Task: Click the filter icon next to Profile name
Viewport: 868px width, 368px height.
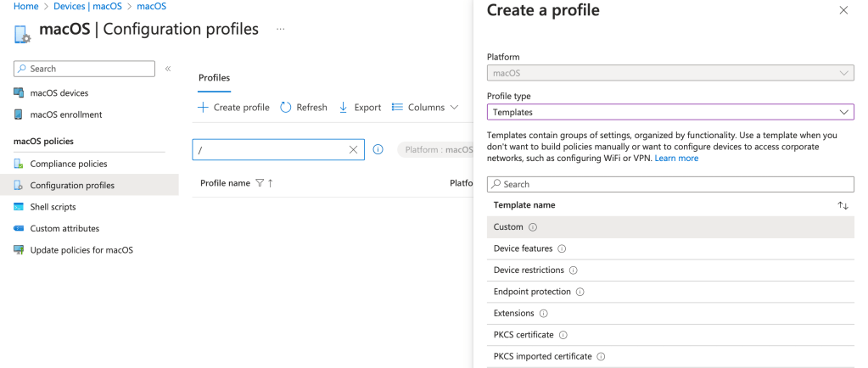Action: tap(260, 183)
